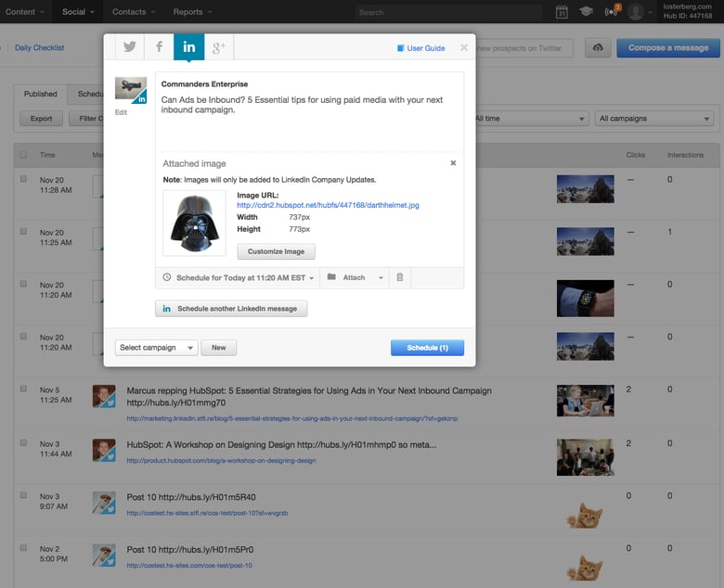Select the Google Plus network tab
Viewport: 724px width, 588px height.
[219, 46]
